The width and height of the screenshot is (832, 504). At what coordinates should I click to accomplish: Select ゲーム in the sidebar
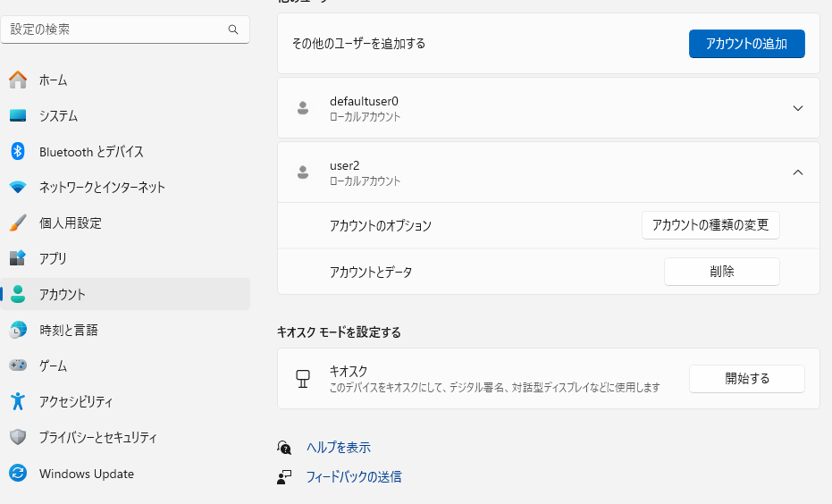(x=53, y=366)
